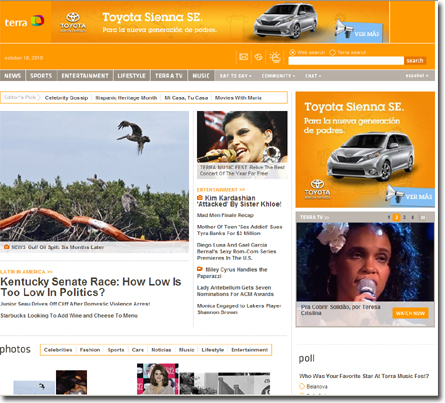
Task: Click the Toyota logo in sidebar ad
Action: (317, 189)
